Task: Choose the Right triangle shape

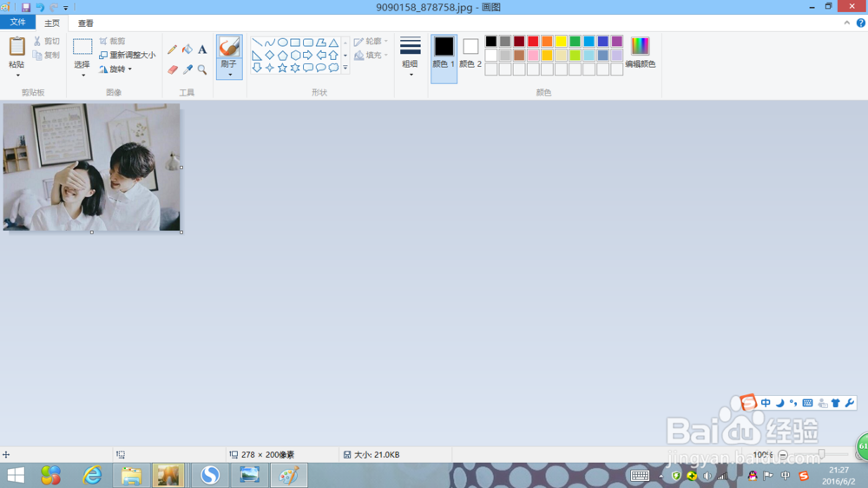Action: (257, 55)
